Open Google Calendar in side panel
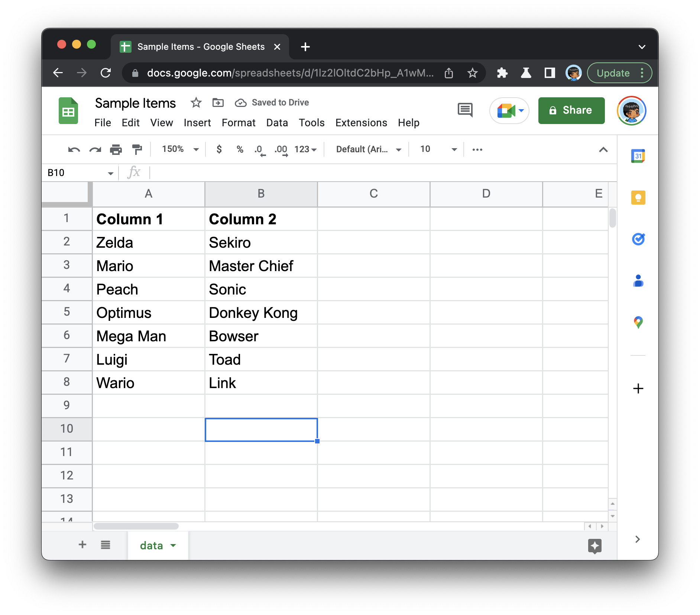This screenshot has height=615, width=700. tap(638, 156)
